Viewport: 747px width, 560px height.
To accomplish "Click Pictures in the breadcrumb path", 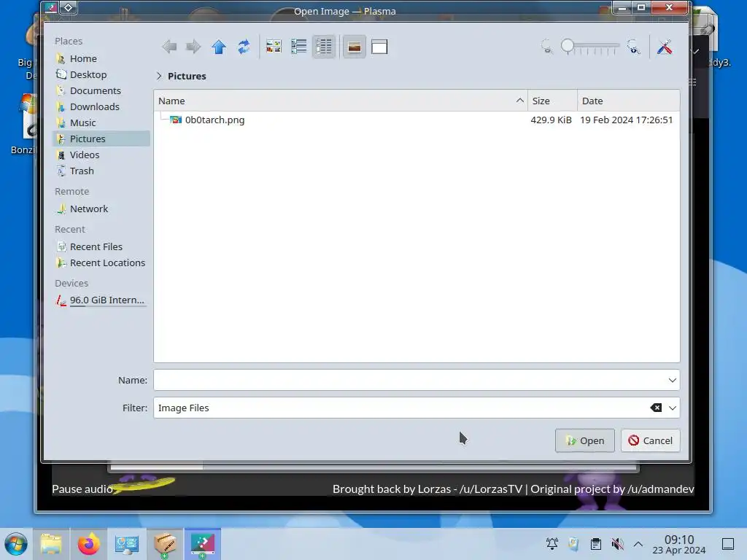I will (187, 76).
